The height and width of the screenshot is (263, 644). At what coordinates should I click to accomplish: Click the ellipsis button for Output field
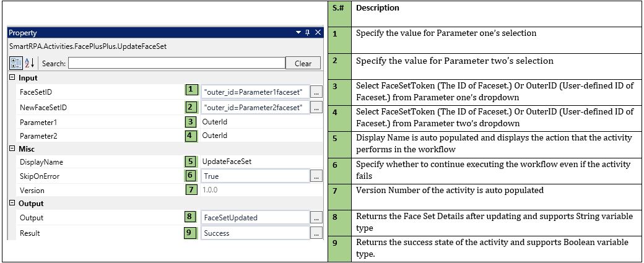(316, 218)
